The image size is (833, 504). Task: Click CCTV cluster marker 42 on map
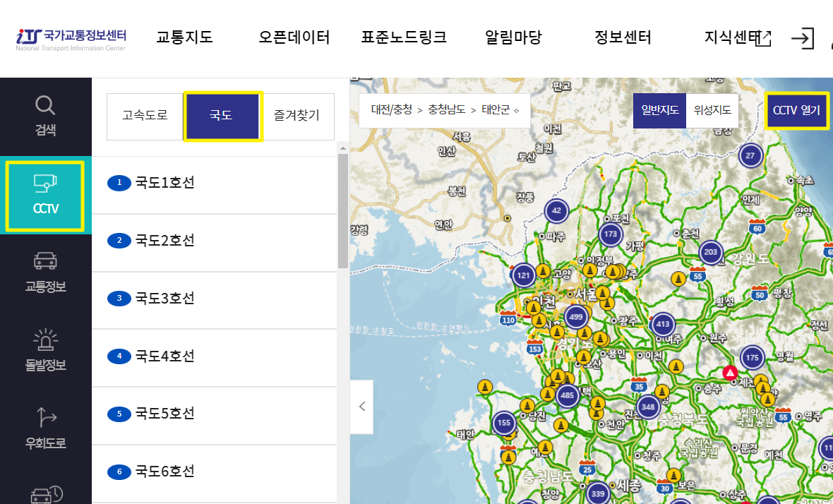point(556,210)
